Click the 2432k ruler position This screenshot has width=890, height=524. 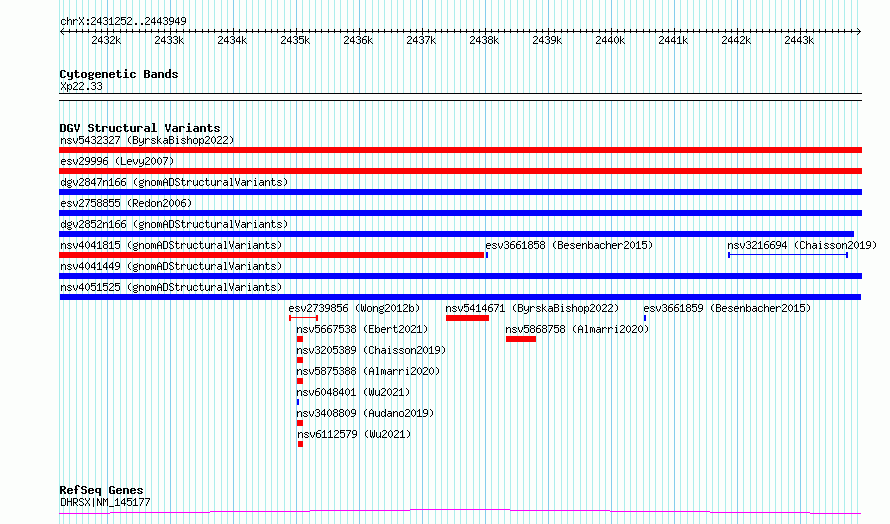pyautogui.click(x=106, y=40)
